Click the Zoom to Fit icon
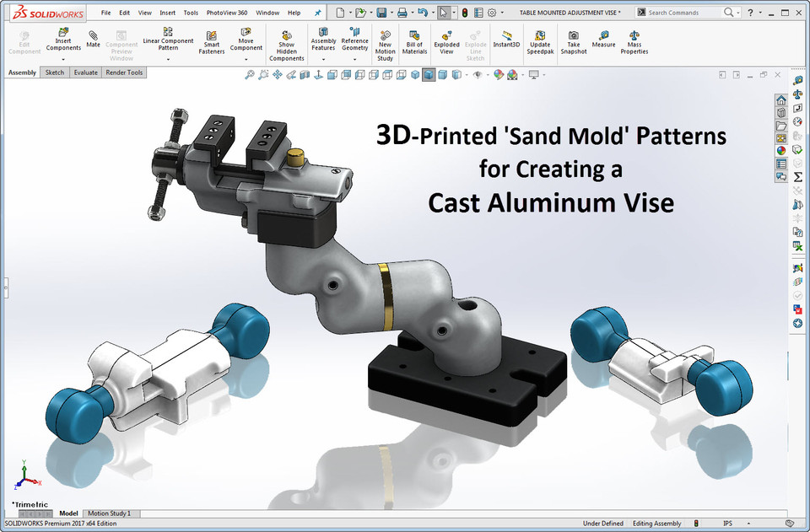Viewport: 810px width, 532px height. tap(248, 74)
